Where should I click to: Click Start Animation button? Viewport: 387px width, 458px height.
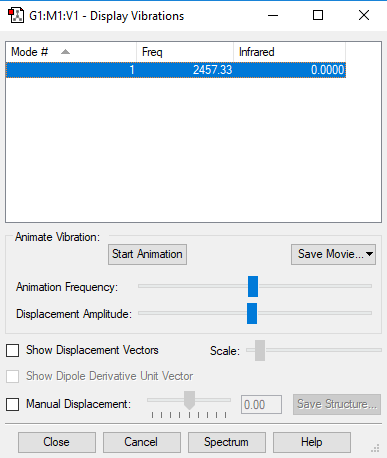click(x=147, y=254)
